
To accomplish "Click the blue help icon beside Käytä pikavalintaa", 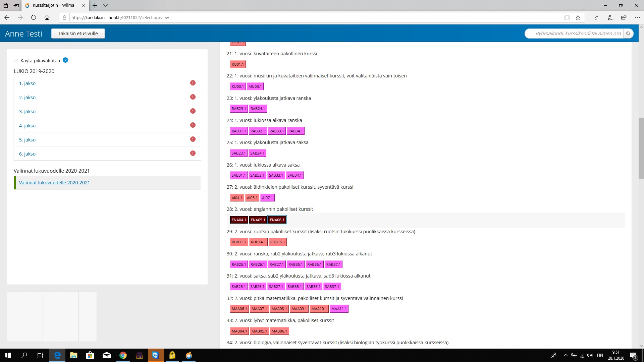I will pos(65,60).
